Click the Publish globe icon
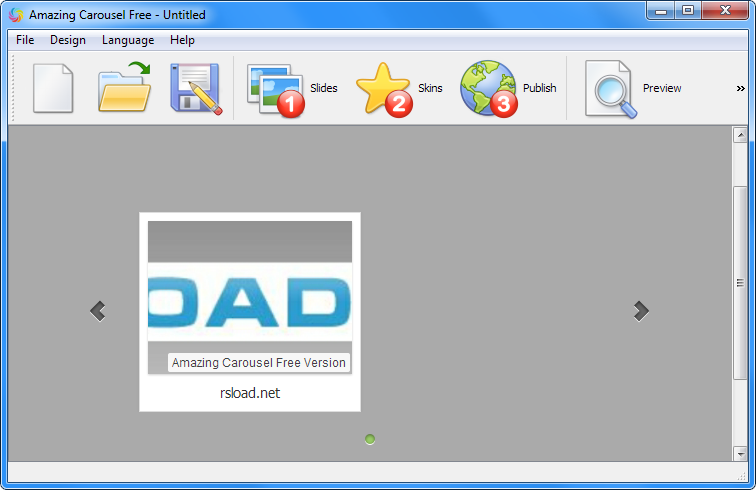 coord(489,89)
